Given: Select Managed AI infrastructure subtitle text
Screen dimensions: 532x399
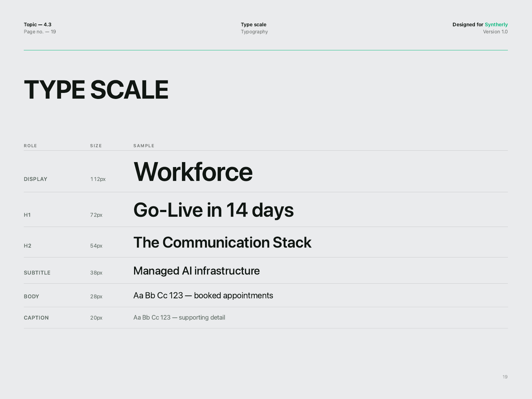Looking at the screenshot, I should tap(196, 271).
